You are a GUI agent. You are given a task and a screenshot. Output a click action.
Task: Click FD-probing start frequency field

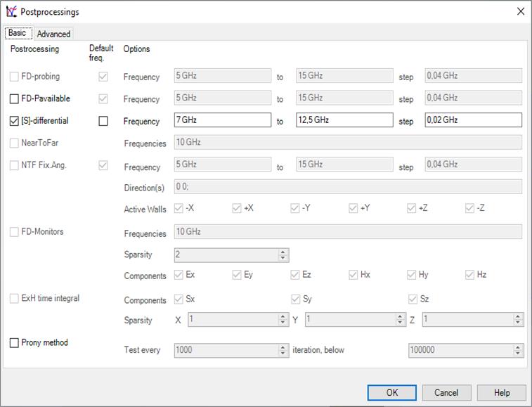pos(223,75)
